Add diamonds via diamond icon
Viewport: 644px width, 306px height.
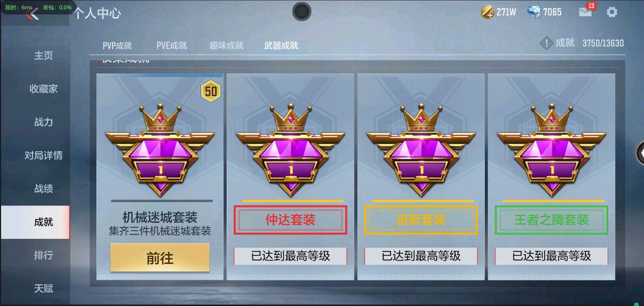534,12
